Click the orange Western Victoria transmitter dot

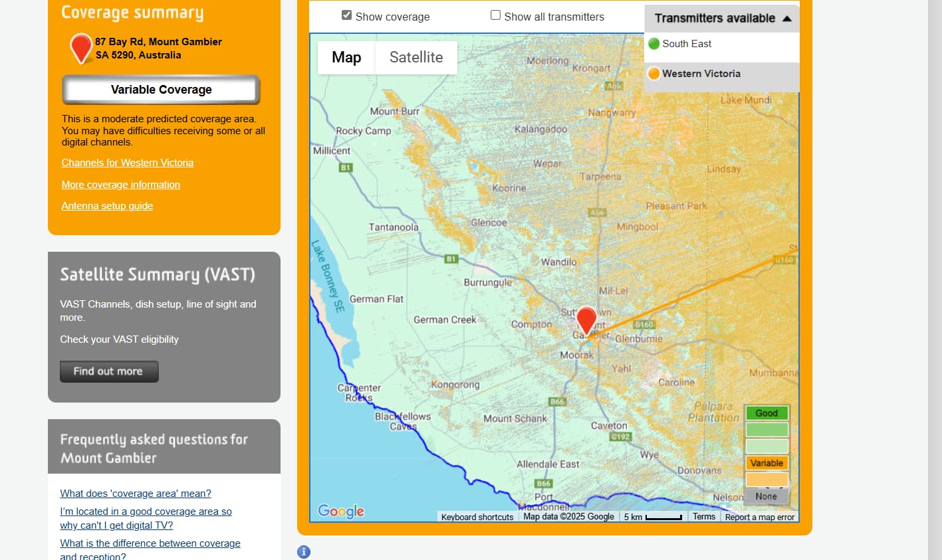click(653, 74)
